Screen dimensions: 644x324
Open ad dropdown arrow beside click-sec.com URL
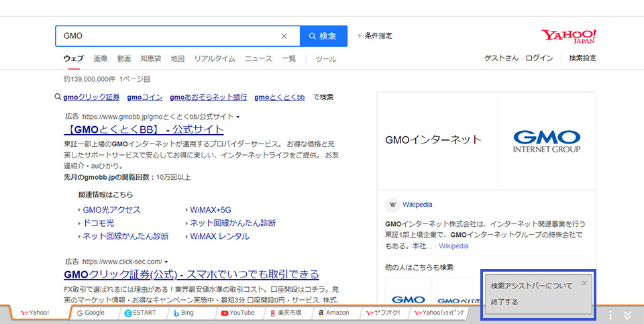[166, 262]
